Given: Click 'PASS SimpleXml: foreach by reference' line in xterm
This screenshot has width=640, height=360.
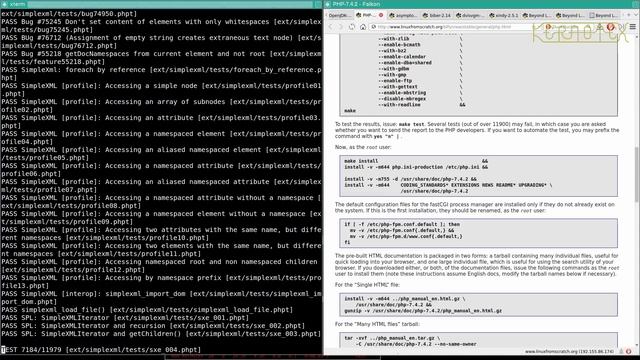Looking at the screenshot, I should coord(161,74).
